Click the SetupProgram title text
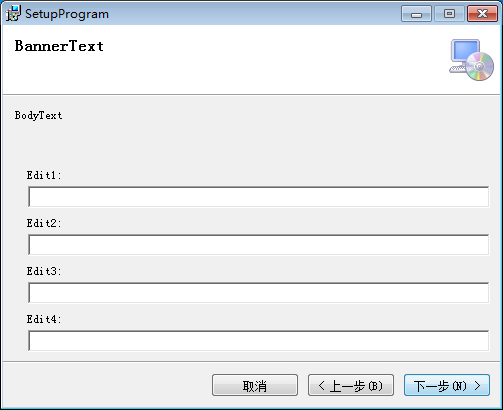 [67, 14]
